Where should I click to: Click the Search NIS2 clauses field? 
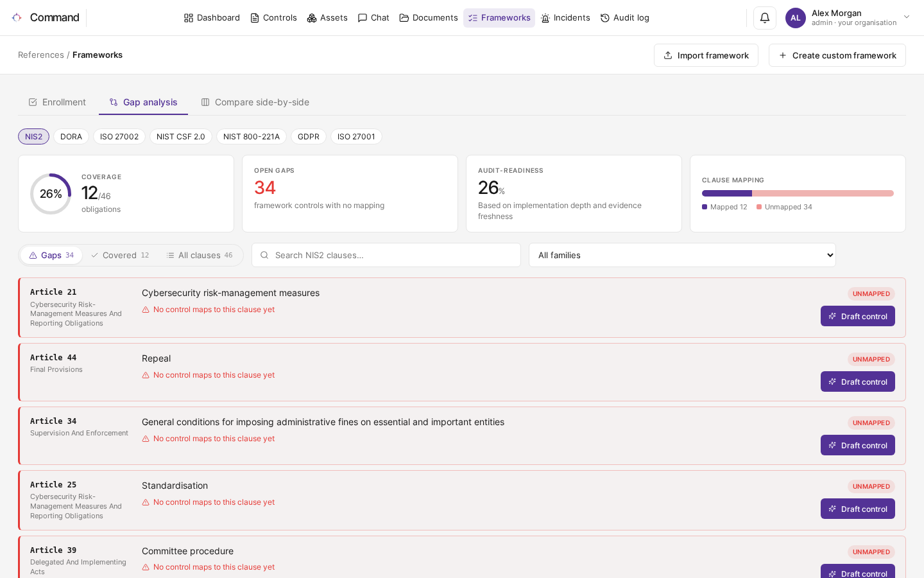point(386,255)
